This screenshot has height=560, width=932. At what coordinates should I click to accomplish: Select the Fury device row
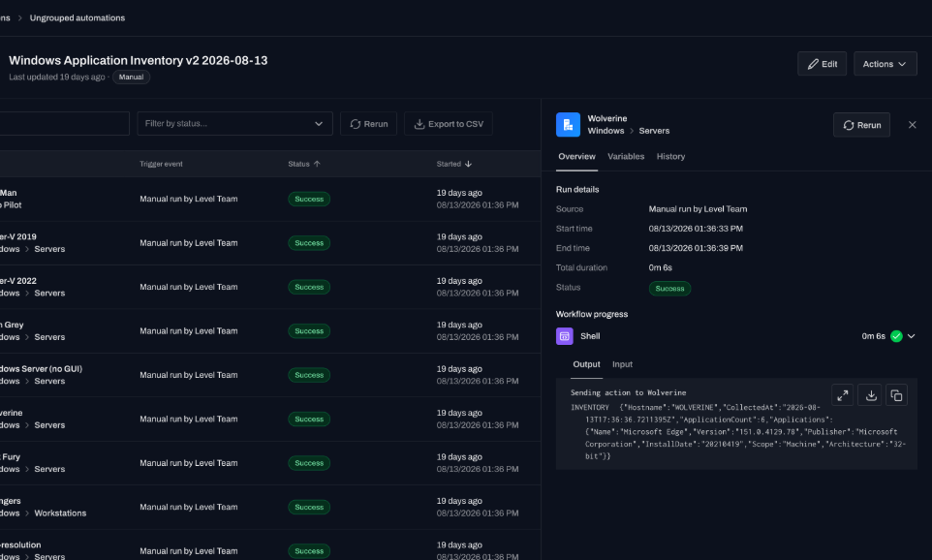[270, 462]
